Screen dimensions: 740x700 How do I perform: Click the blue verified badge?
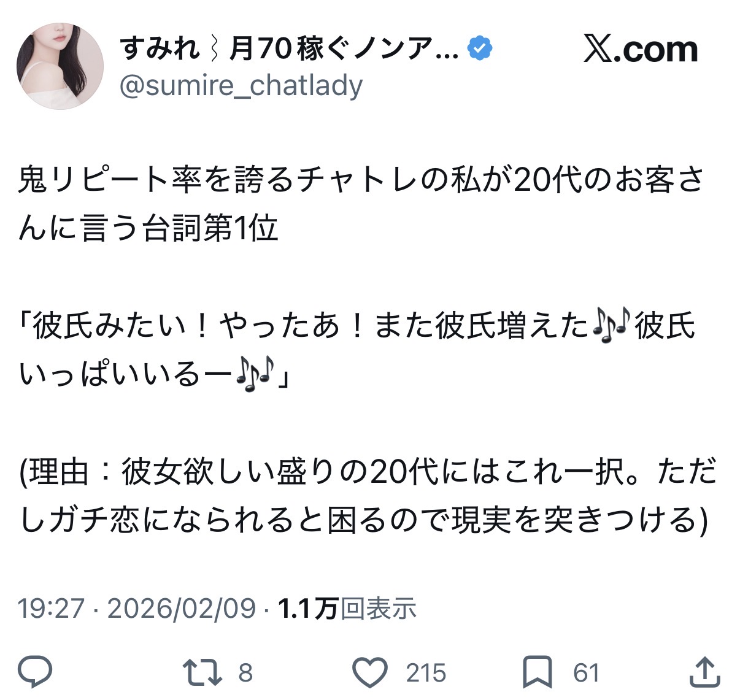pyautogui.click(x=480, y=48)
